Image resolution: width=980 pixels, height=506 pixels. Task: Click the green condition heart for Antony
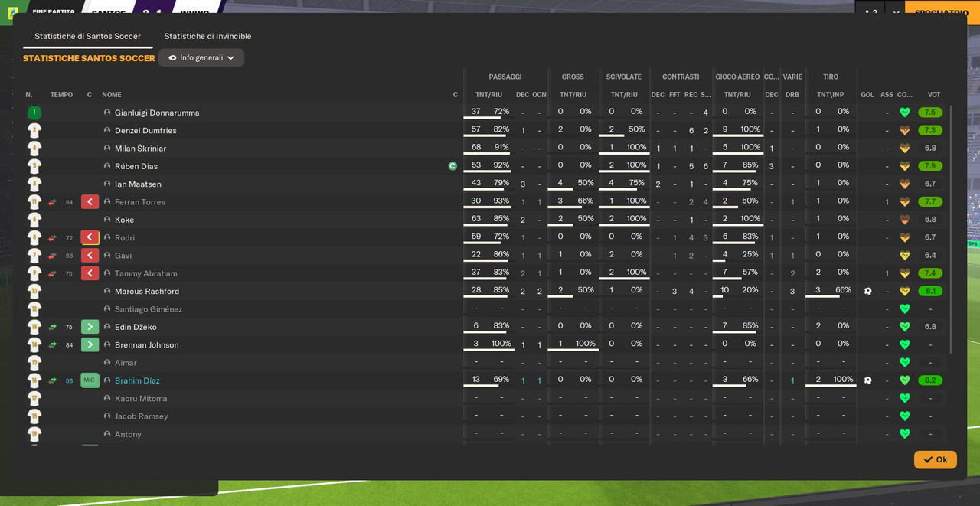click(905, 434)
